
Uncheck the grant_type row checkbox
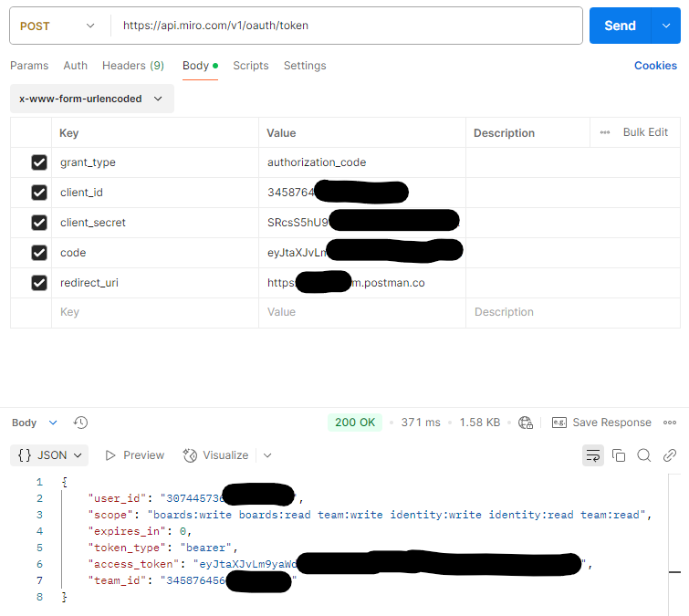point(39,162)
